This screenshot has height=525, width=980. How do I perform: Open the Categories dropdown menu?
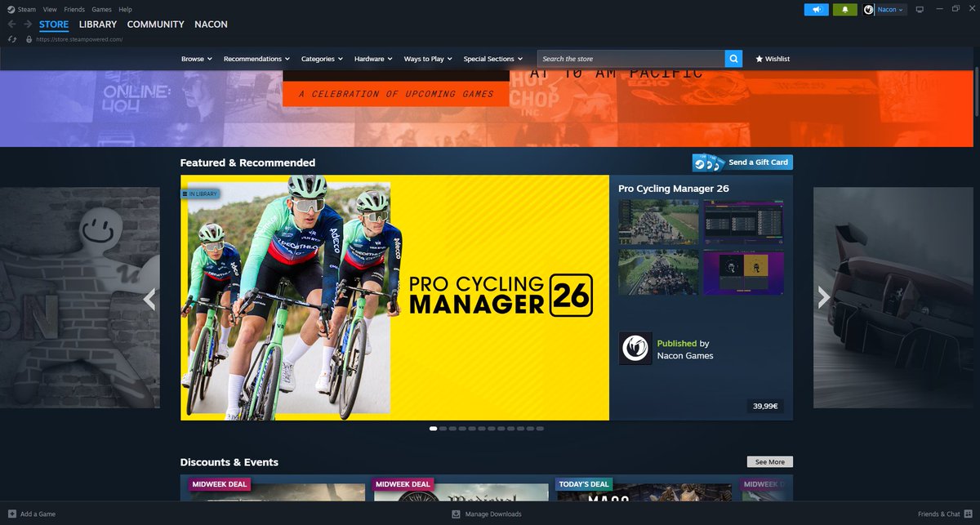pyautogui.click(x=323, y=59)
